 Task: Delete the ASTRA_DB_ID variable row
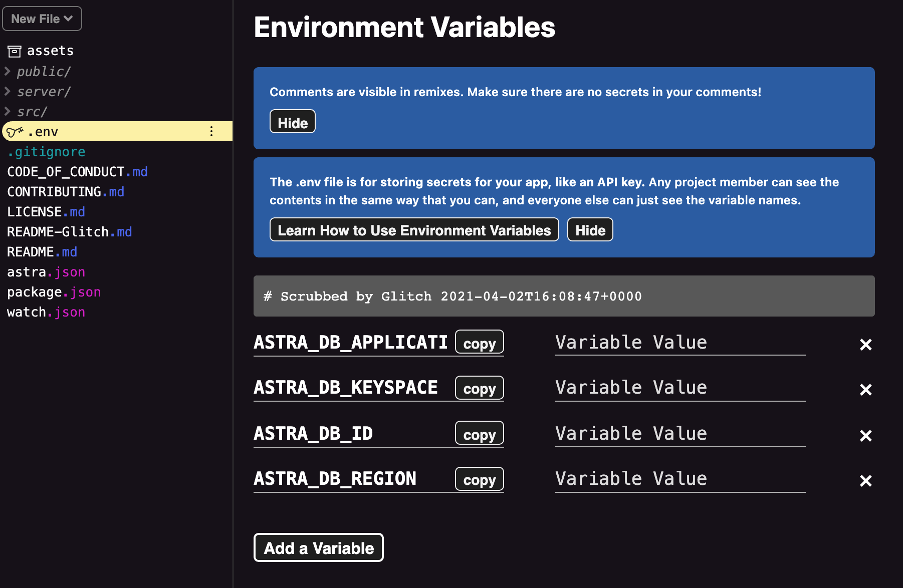coord(865,436)
